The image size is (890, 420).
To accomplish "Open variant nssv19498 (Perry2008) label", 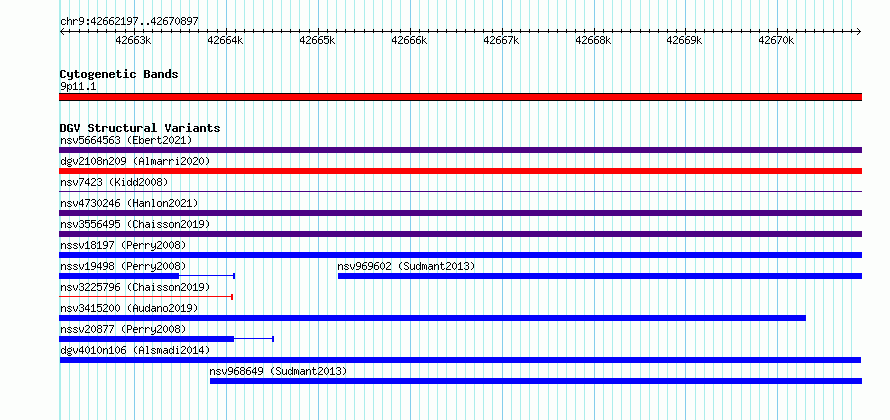I will (x=123, y=266).
